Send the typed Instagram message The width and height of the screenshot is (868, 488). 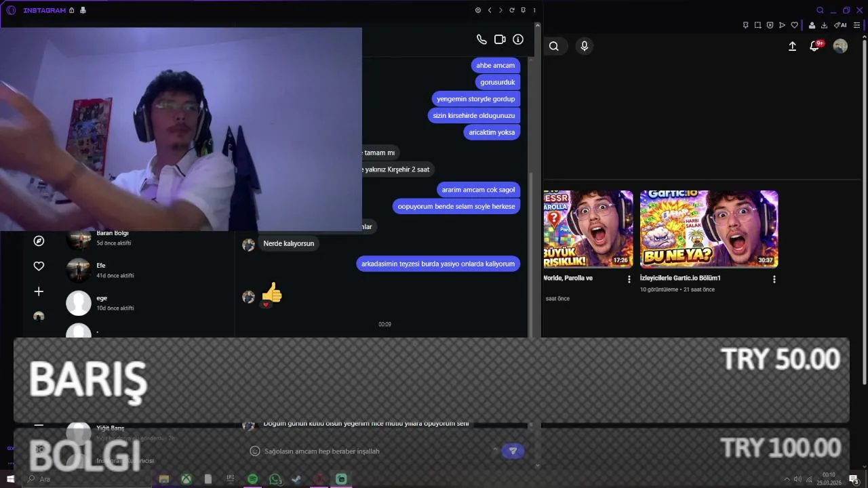pos(513,451)
